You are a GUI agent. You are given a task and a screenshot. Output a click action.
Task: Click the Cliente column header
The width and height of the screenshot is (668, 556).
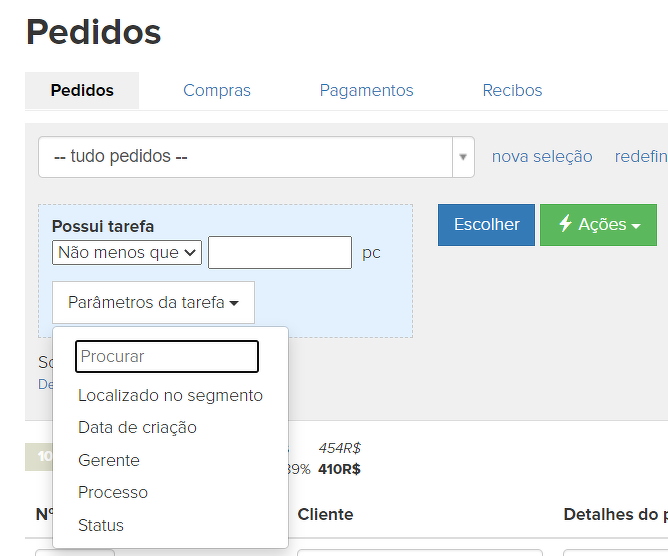click(x=325, y=514)
